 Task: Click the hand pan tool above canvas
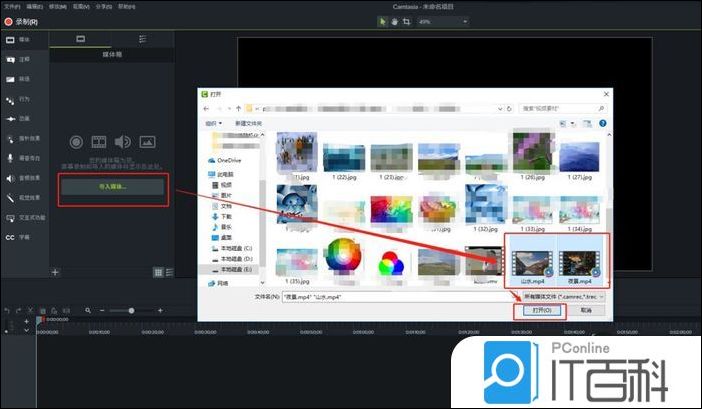[x=394, y=21]
